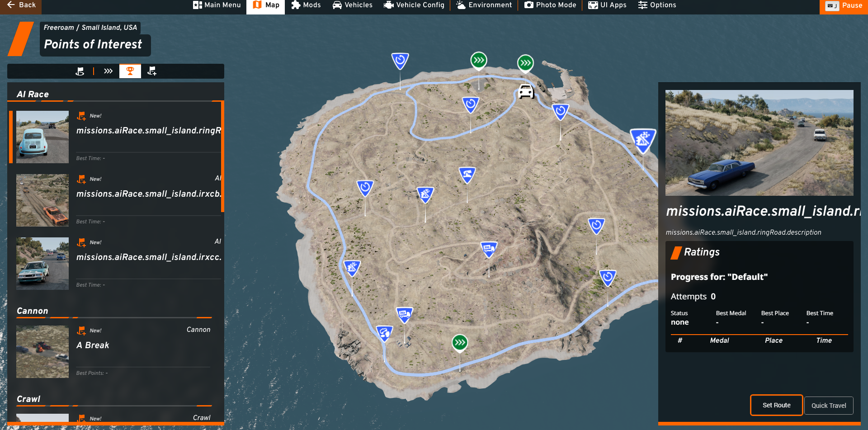Click the orange rally car dirt-road thumbnail

click(42, 200)
